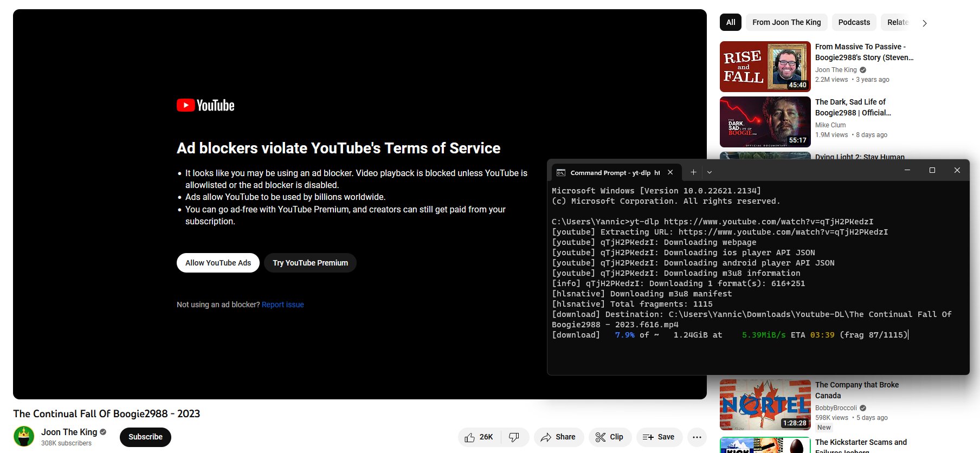Open more actions three-dot menu

click(x=697, y=437)
